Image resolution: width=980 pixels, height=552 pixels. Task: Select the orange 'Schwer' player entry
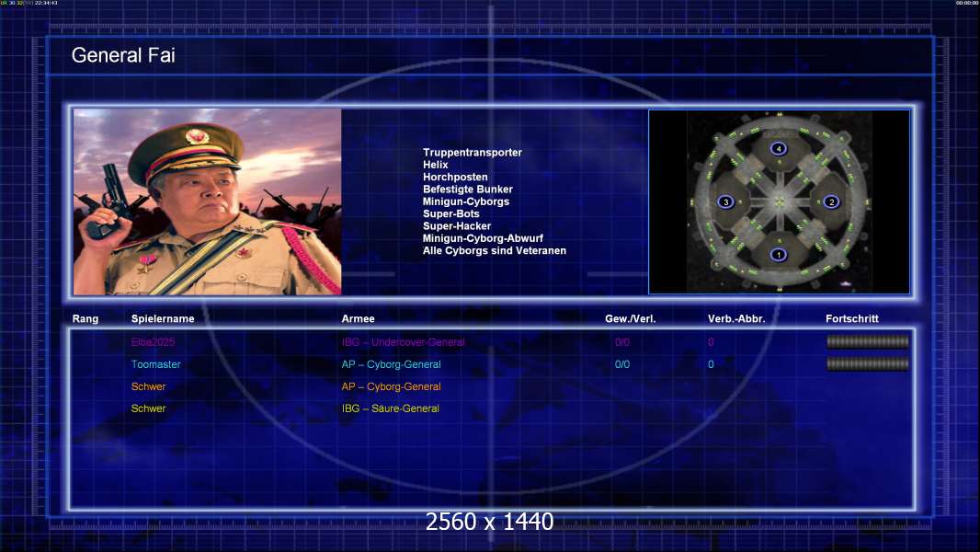[148, 386]
